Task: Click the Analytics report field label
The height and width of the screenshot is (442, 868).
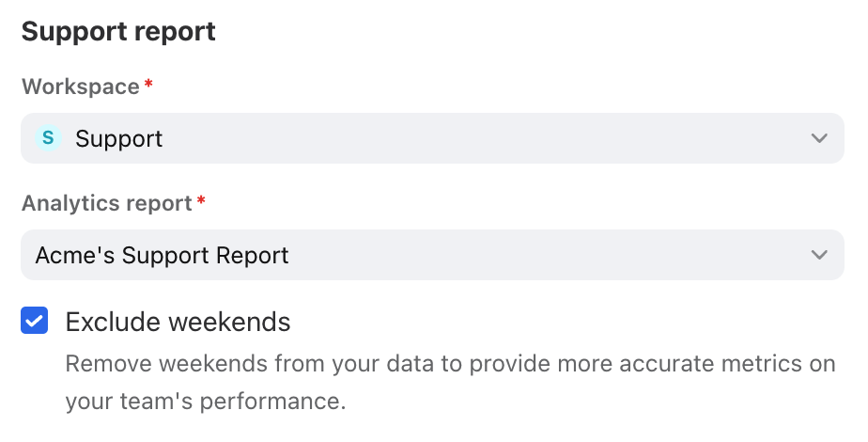Action: tap(107, 203)
